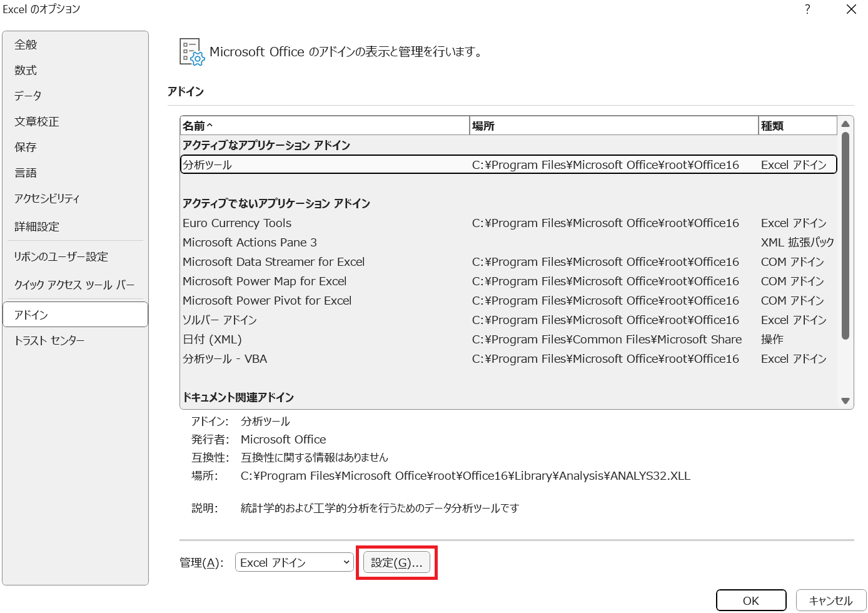Sort list by 名前 column header
The image size is (868, 613).
[x=325, y=126]
